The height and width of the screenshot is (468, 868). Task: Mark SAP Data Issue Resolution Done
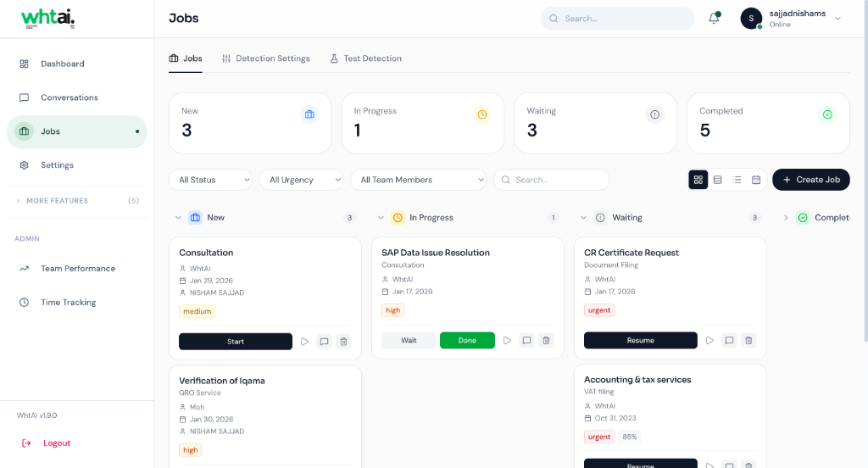(x=467, y=341)
